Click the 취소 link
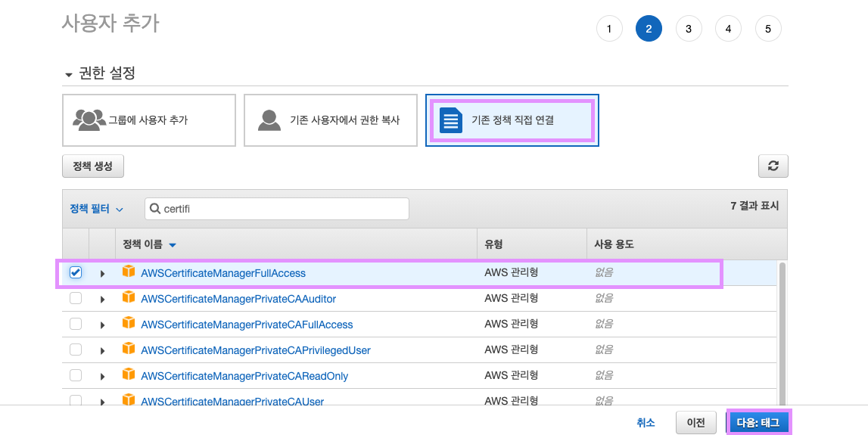This screenshot has width=868, height=435. 646,423
